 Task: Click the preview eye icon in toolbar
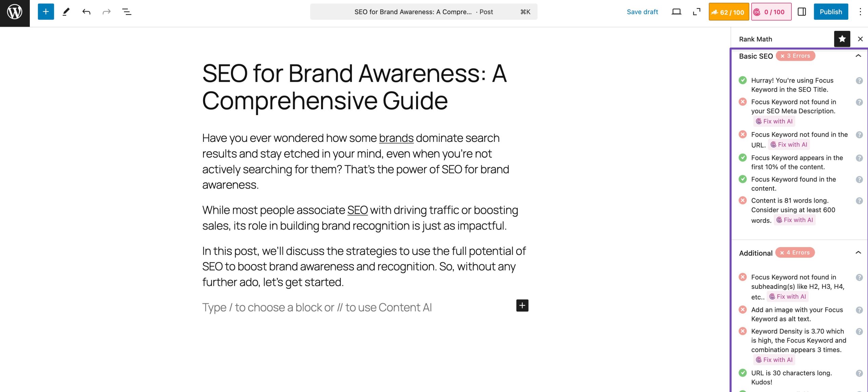point(676,12)
